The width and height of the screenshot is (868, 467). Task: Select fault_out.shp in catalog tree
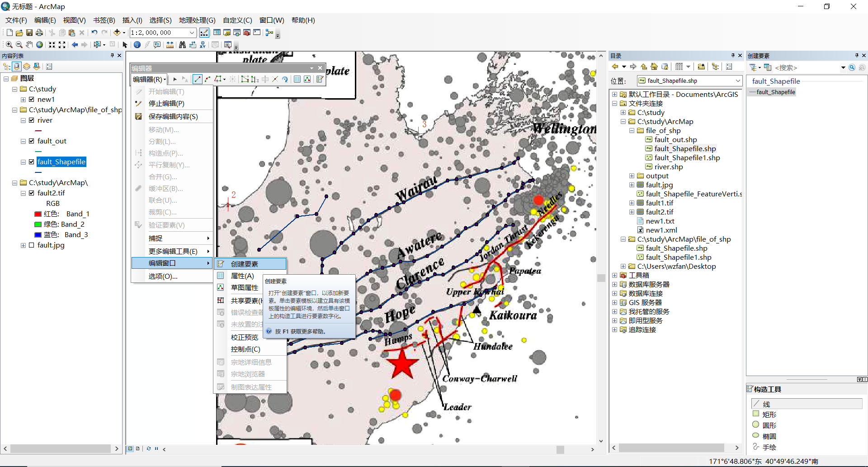coord(675,140)
